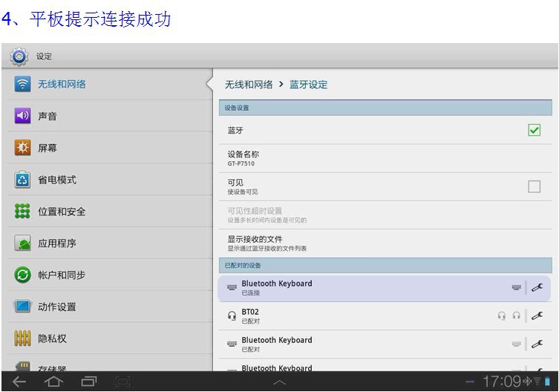Viewport: 559px width, 392px height.
Task: Tap paired Bluetooth Keyboard row below BT02
Action: tap(385, 344)
